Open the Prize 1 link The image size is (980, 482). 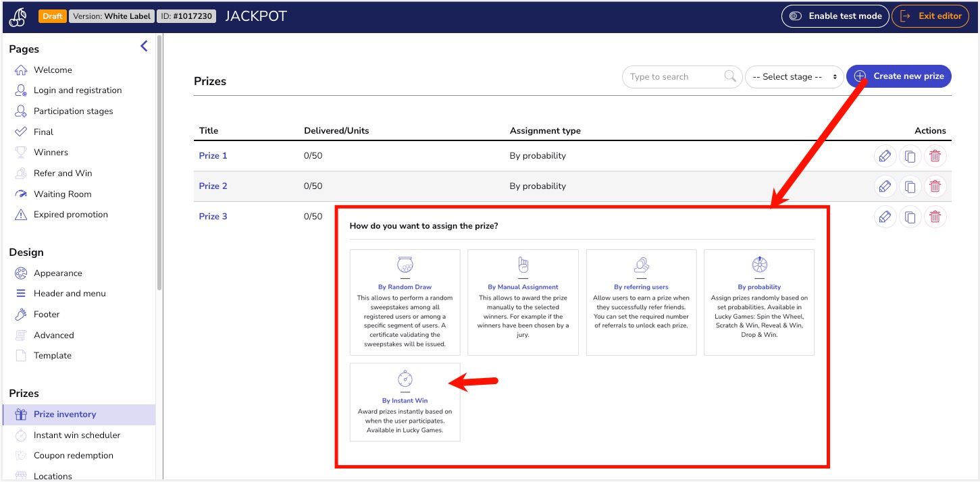coord(213,156)
